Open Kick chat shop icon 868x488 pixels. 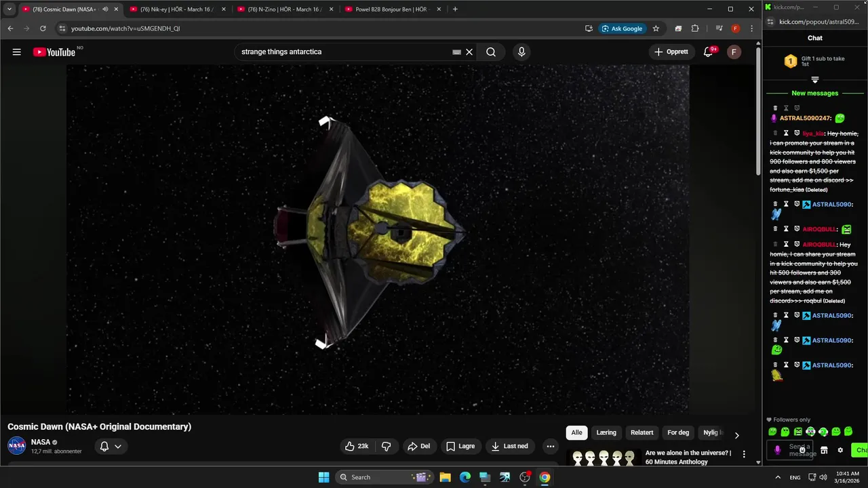point(824,450)
